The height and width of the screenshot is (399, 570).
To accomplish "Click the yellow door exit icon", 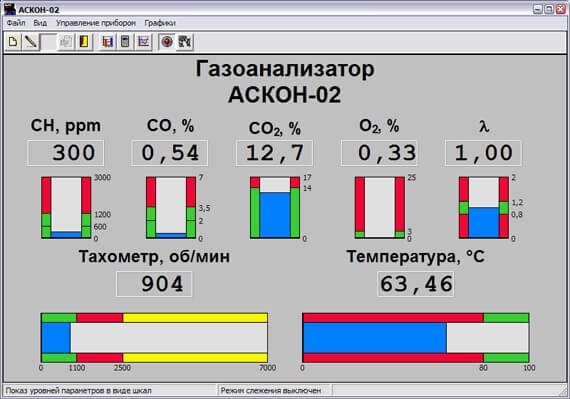I will coord(84,42).
